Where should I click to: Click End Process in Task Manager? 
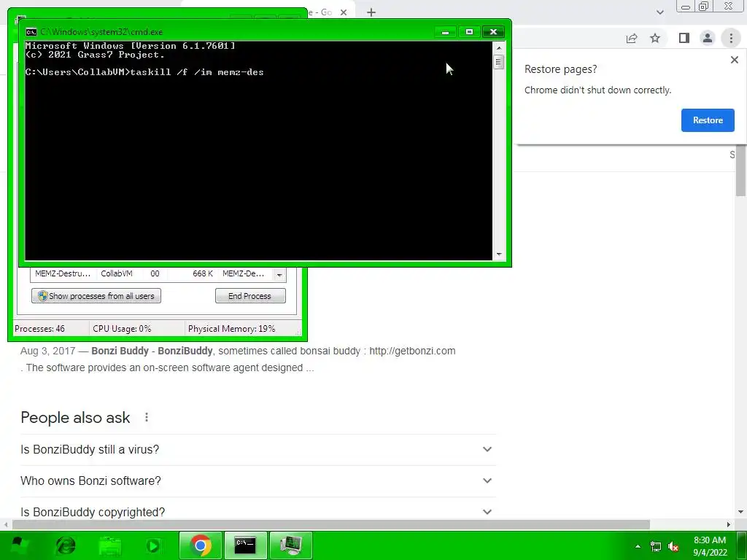click(250, 296)
